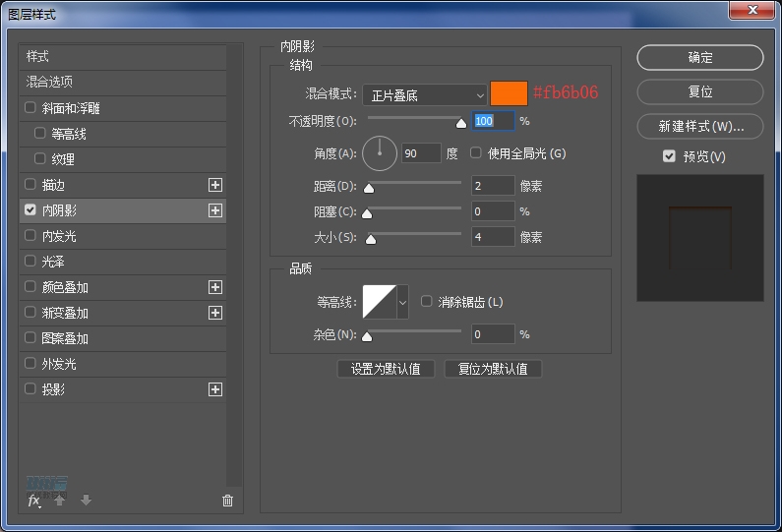Click the trash delete effect icon
The height and width of the screenshot is (532, 782).
[228, 501]
